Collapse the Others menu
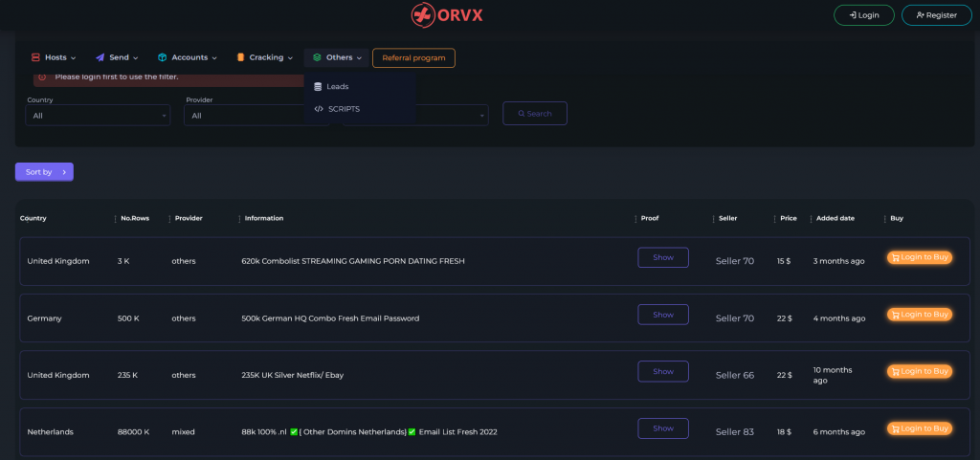Viewport: 980px width, 460px height. coord(337,57)
